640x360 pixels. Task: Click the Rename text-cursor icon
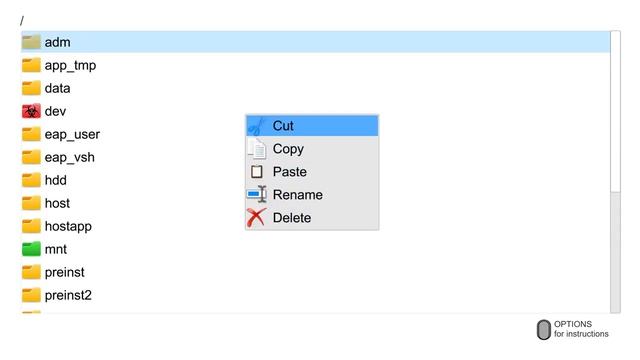pyautogui.click(x=257, y=195)
